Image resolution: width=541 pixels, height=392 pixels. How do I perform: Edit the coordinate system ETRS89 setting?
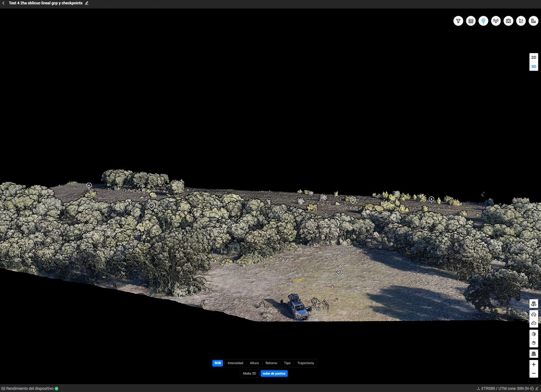pyautogui.click(x=537, y=388)
